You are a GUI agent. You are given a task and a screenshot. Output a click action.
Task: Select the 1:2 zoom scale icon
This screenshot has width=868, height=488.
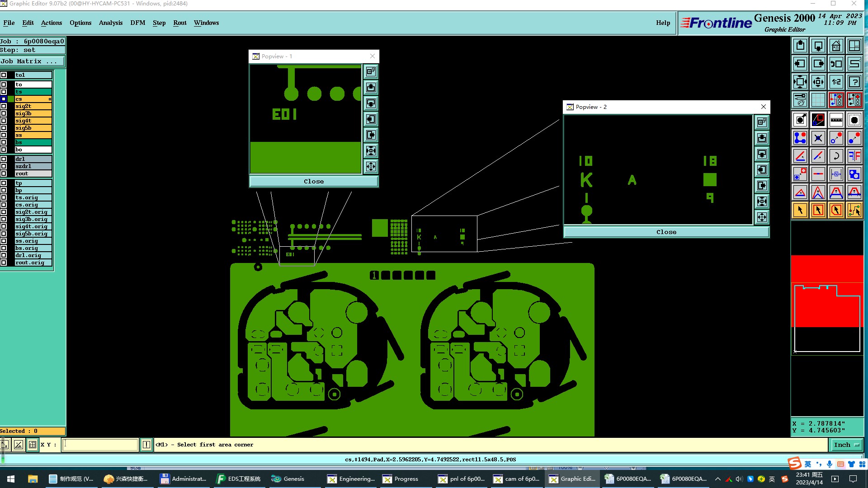point(836,82)
